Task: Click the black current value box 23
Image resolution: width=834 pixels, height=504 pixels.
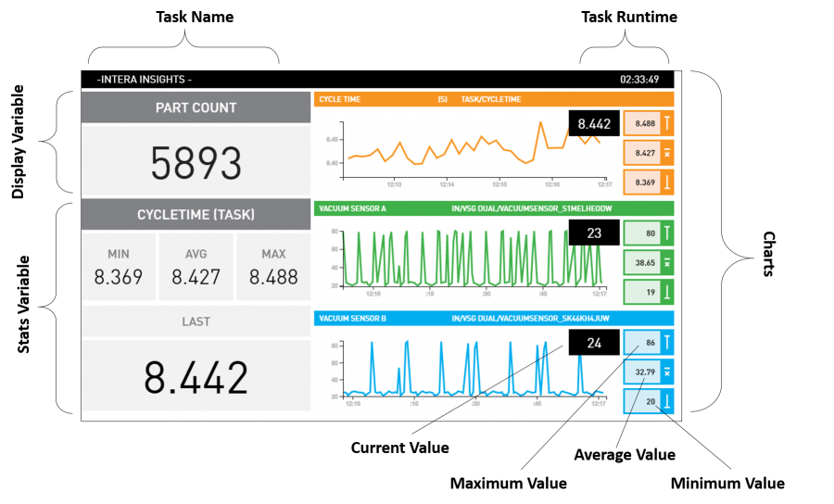Action: tap(594, 233)
